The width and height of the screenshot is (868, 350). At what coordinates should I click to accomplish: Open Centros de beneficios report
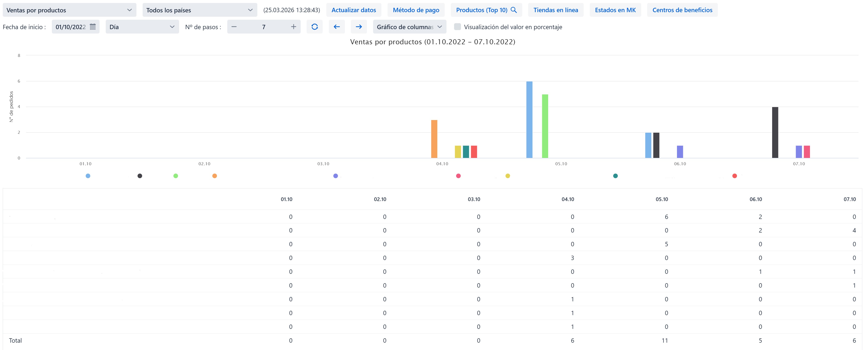point(682,10)
